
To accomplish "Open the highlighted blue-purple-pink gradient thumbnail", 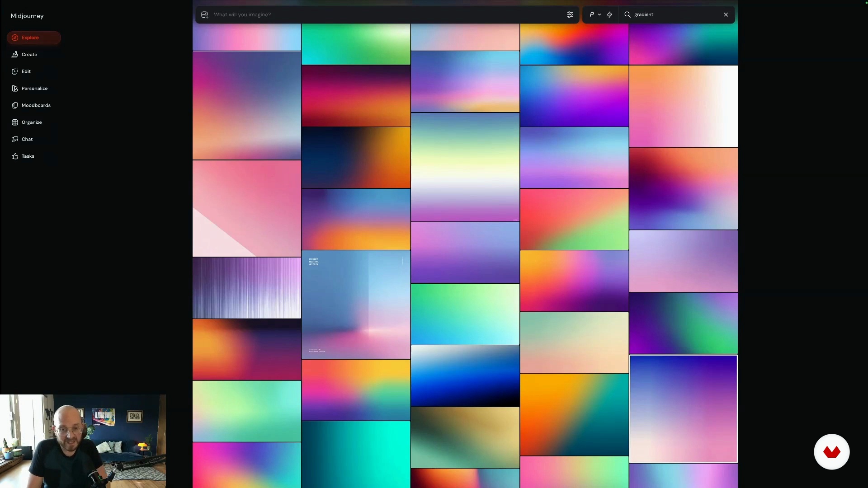I will click(x=683, y=409).
